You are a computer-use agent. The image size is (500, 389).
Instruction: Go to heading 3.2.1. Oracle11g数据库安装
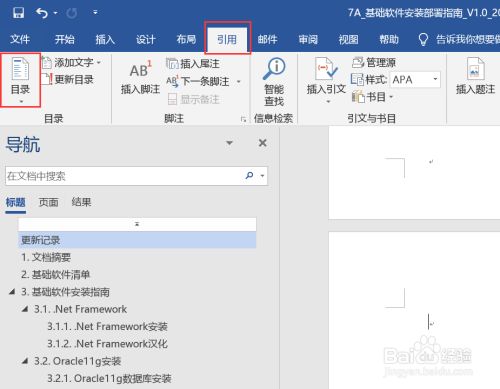109,378
